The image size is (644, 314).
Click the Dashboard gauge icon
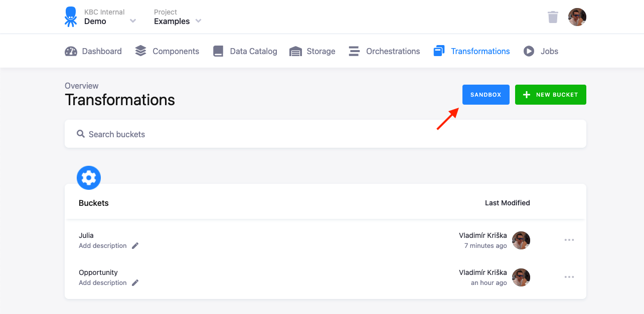point(71,51)
